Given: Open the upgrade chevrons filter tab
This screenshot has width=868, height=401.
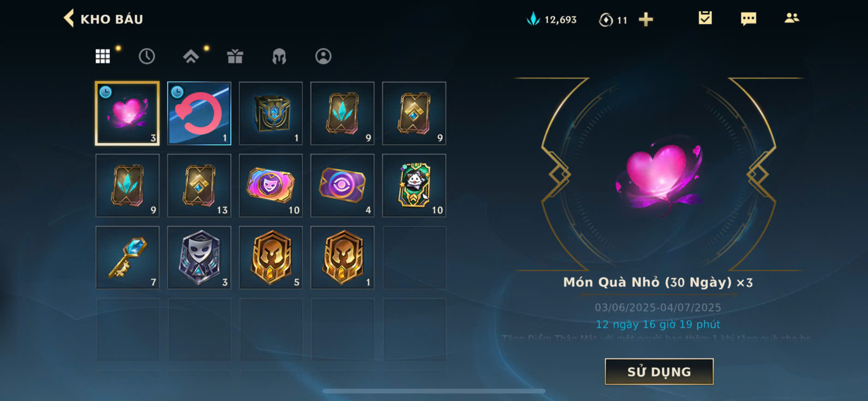Looking at the screenshot, I should [x=191, y=56].
